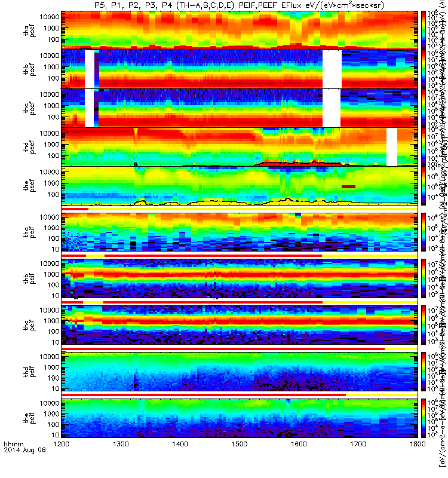Click the thc peif panel color bar
This screenshot has height=478, width=448.
(424, 325)
